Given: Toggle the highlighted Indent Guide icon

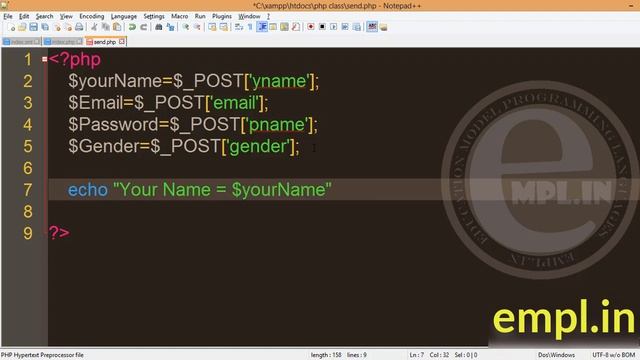Looking at the screenshot, I should pyautogui.click(x=262, y=27).
